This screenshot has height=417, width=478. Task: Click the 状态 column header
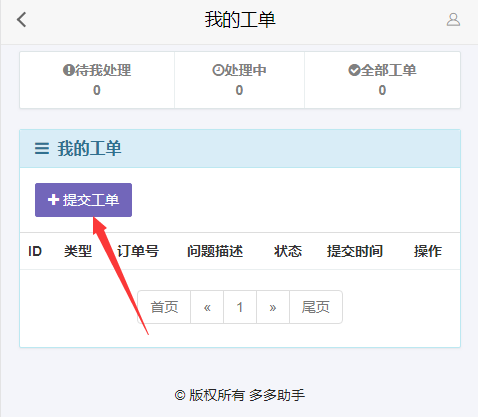tap(288, 251)
